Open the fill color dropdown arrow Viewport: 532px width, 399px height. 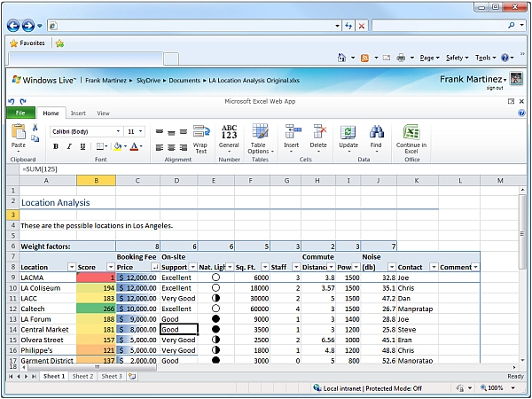126,146
